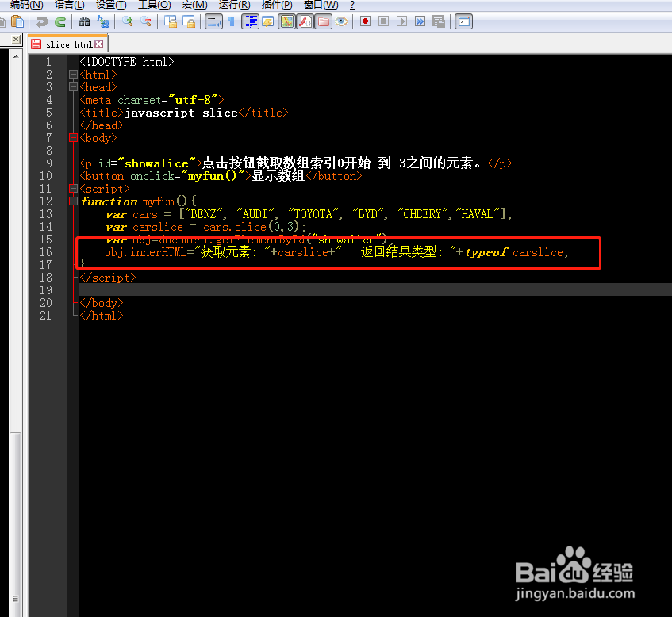Start recording a macro
This screenshot has width=672, height=617.
[365, 21]
